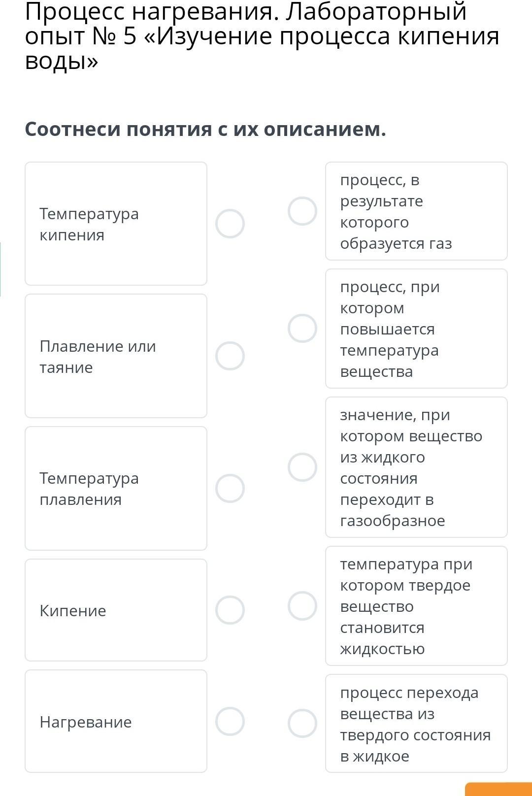Select circle for 'процесс перехода вещества из твердого'
The width and height of the screenshot is (532, 796).
302,723
